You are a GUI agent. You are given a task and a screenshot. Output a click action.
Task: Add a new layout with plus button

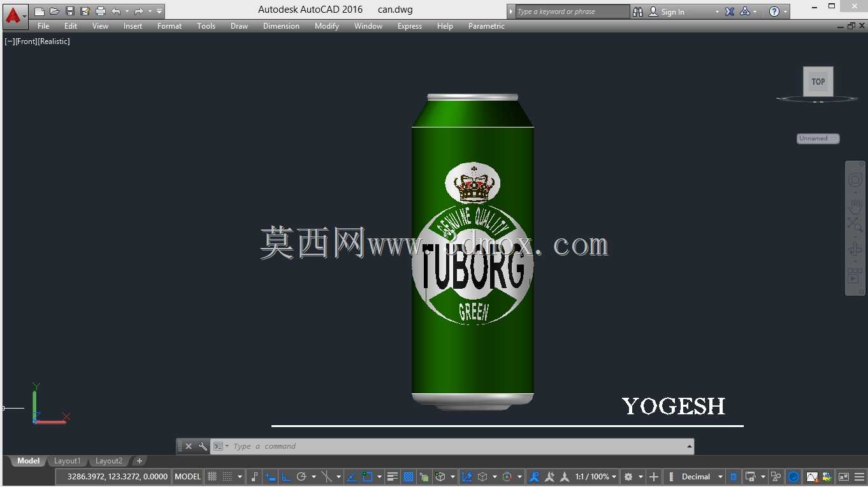(139, 461)
